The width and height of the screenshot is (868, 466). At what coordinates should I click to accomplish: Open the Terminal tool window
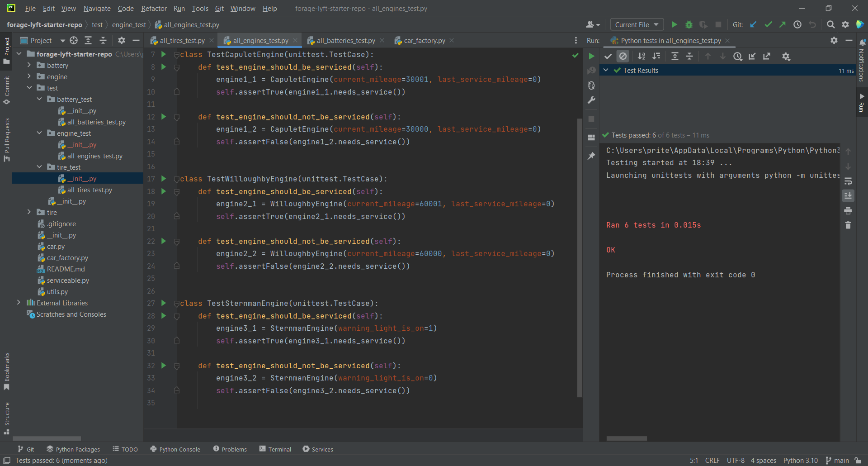(x=275, y=449)
